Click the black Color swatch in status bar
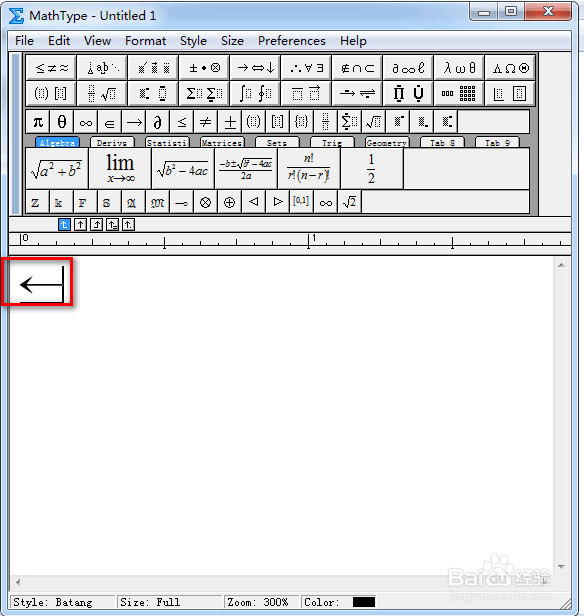The height and width of the screenshot is (616, 584). (x=364, y=602)
